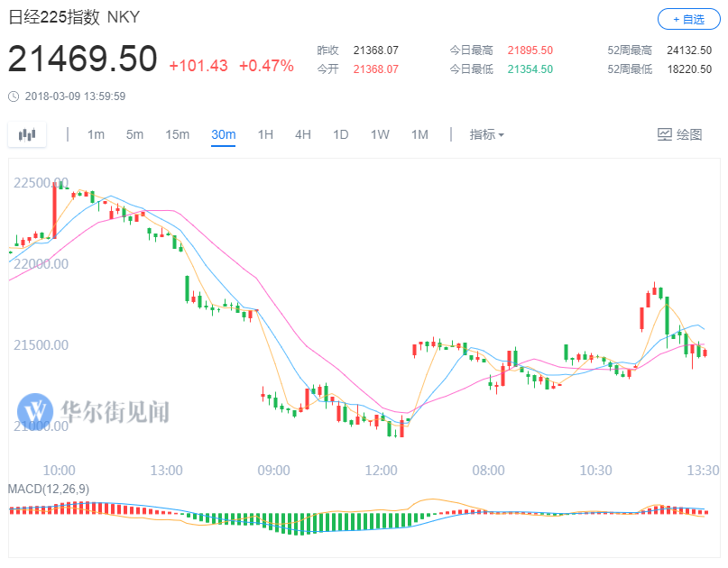
Task: Click the 22500.00 price axis label
Action: coord(41,183)
